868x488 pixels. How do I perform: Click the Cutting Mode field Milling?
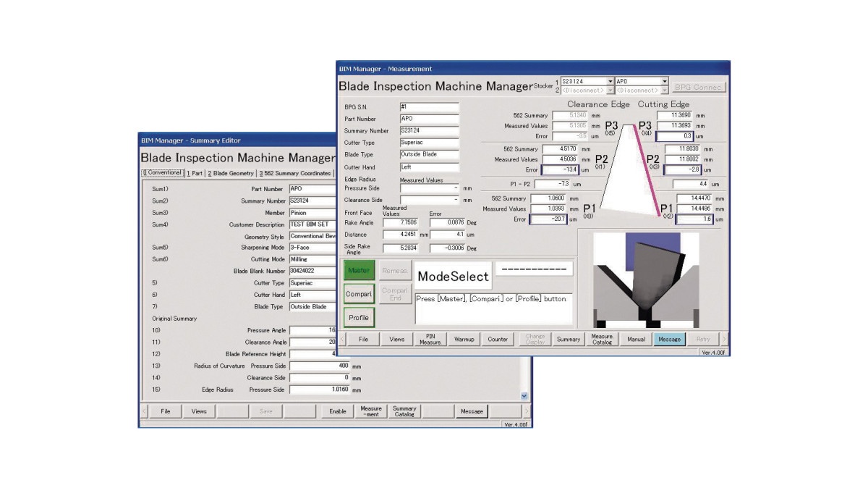[312, 258]
